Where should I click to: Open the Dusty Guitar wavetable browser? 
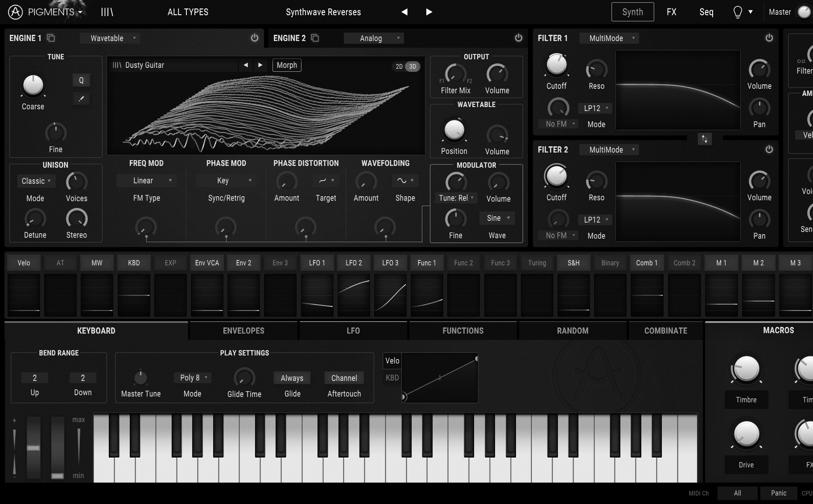click(x=174, y=65)
